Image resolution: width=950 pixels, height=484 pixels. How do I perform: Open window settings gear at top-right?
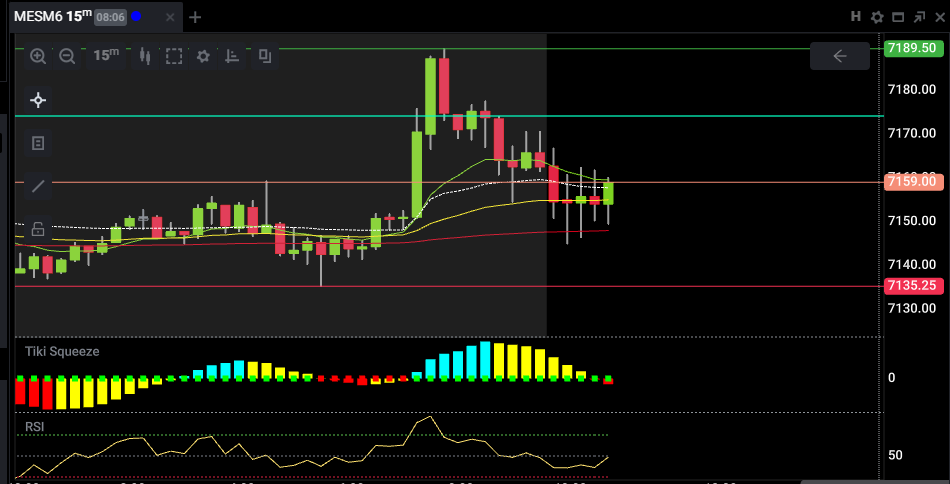[x=877, y=17]
